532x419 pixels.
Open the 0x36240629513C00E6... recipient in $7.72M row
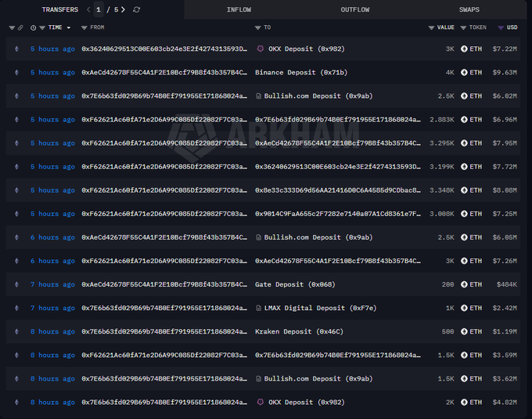click(x=338, y=167)
